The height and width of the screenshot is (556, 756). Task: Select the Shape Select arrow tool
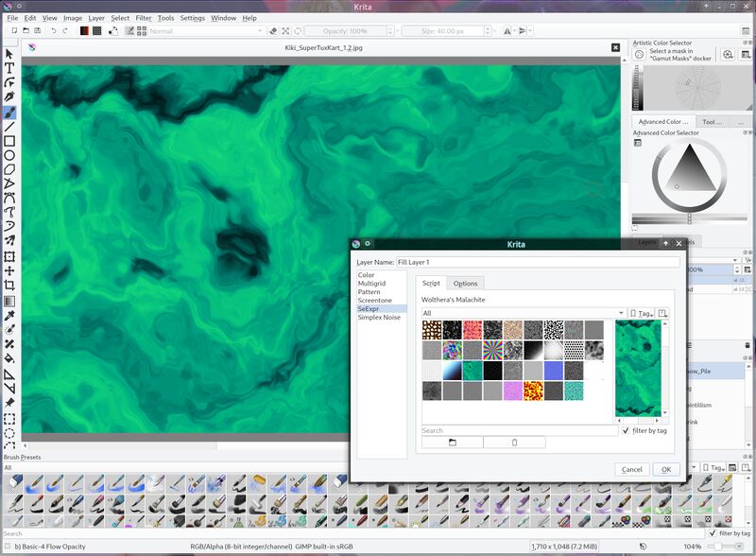click(x=9, y=54)
